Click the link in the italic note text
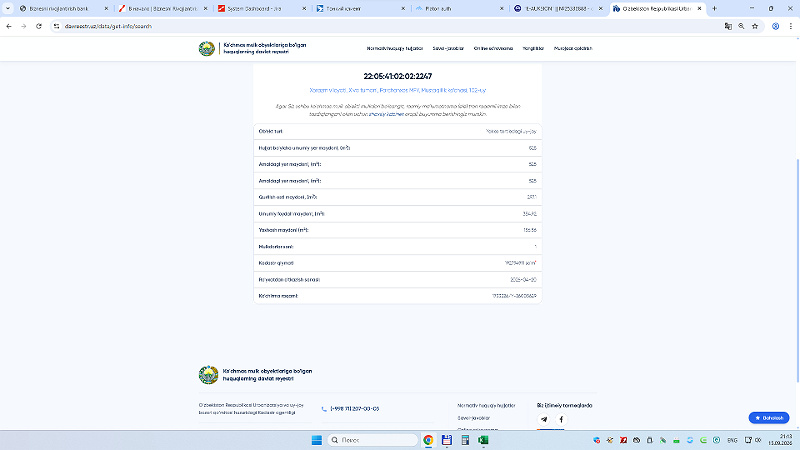This screenshot has height=450, width=800. (x=386, y=114)
